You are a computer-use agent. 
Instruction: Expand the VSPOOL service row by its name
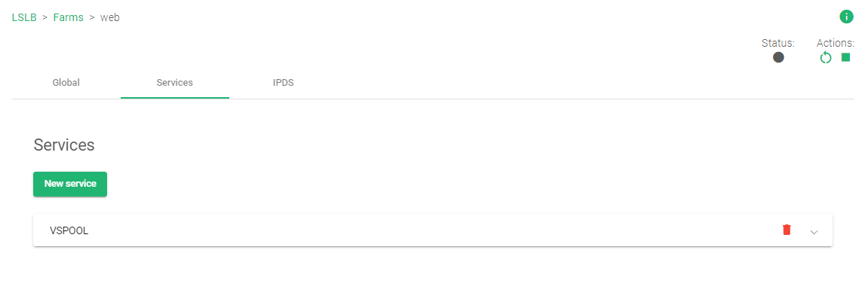tap(69, 231)
